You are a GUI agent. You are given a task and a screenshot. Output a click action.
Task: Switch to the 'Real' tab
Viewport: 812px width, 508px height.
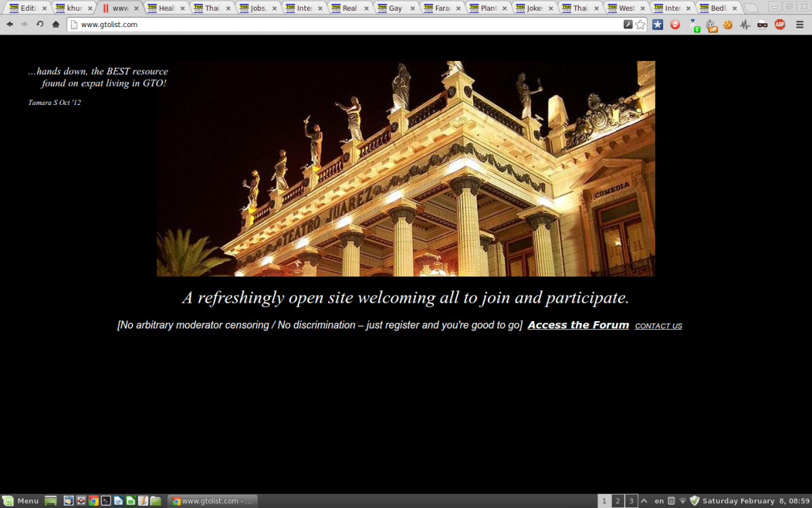[351, 8]
